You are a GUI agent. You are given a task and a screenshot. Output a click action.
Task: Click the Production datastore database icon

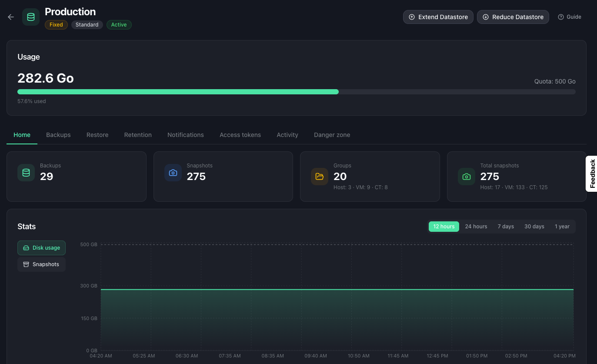coord(31,17)
